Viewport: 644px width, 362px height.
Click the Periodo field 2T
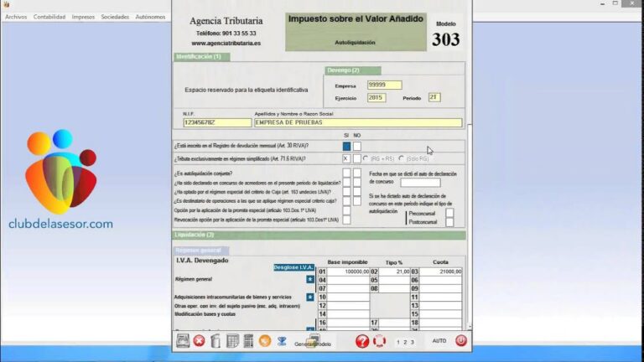point(434,97)
